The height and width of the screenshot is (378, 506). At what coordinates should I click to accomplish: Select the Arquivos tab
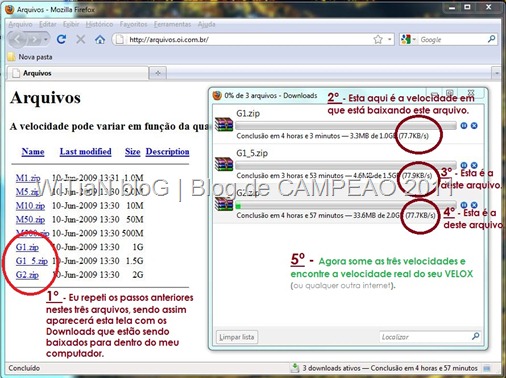pyautogui.click(x=78, y=73)
